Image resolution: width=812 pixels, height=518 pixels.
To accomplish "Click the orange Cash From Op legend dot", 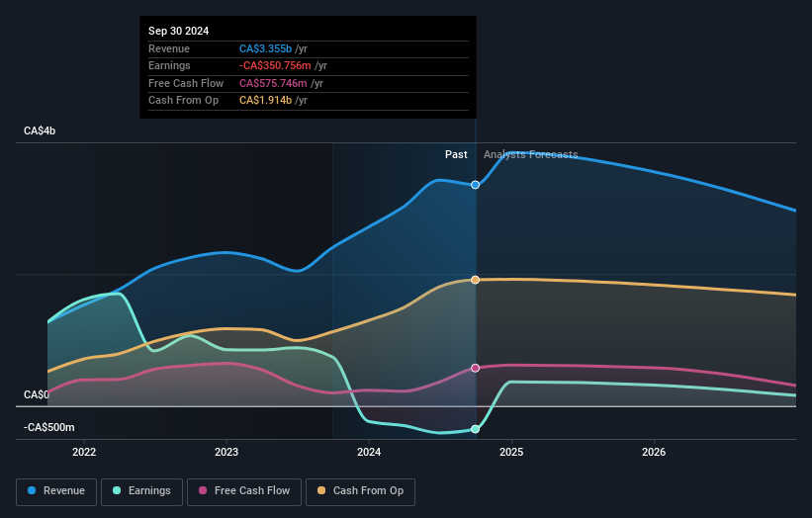I will coord(321,490).
